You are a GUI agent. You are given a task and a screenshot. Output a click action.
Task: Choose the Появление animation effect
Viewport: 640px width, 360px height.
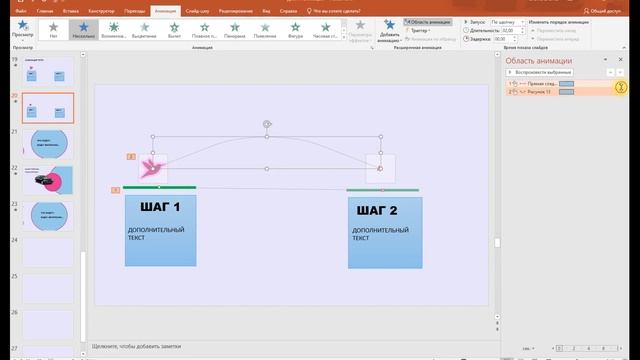coord(265,30)
